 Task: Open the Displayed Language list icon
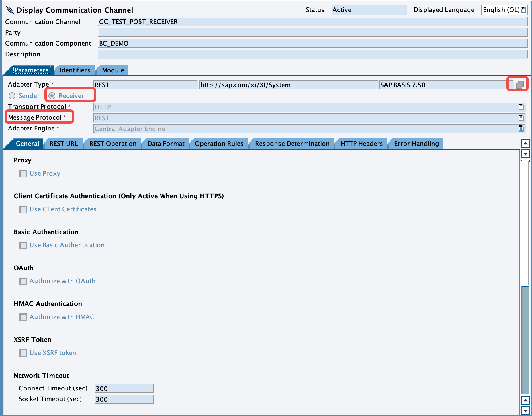coord(523,10)
